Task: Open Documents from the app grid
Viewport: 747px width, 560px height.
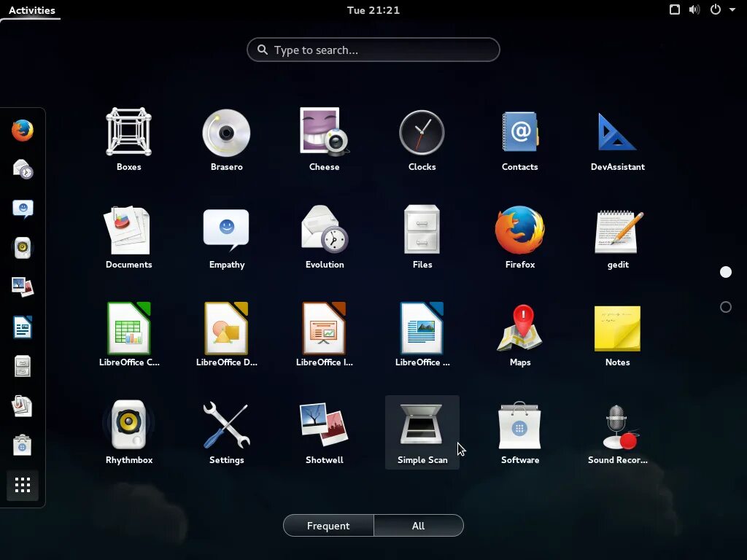Action: (128, 237)
